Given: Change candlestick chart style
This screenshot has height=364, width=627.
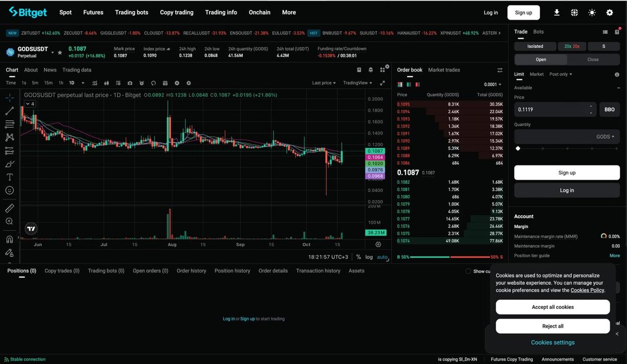Looking at the screenshot, I should 107,83.
